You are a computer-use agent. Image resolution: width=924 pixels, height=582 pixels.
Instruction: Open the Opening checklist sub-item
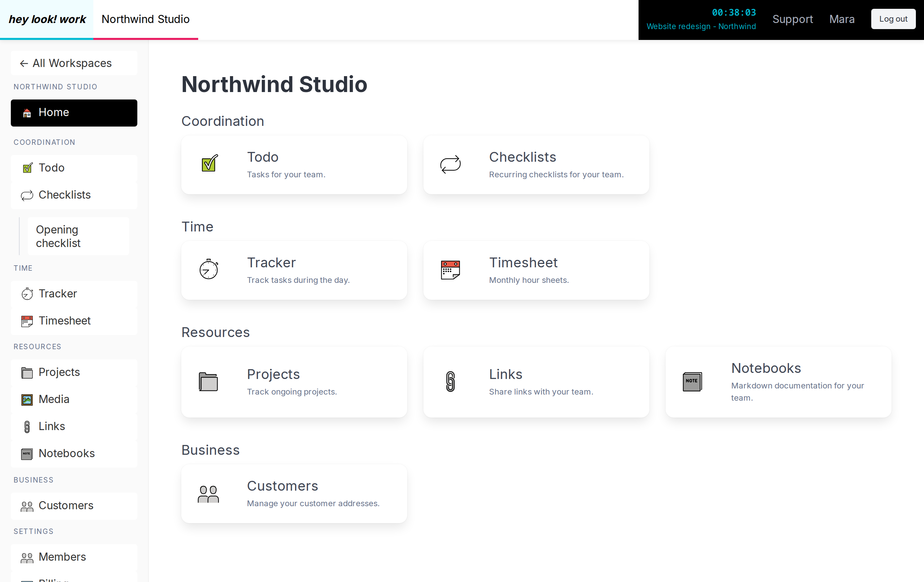point(79,237)
